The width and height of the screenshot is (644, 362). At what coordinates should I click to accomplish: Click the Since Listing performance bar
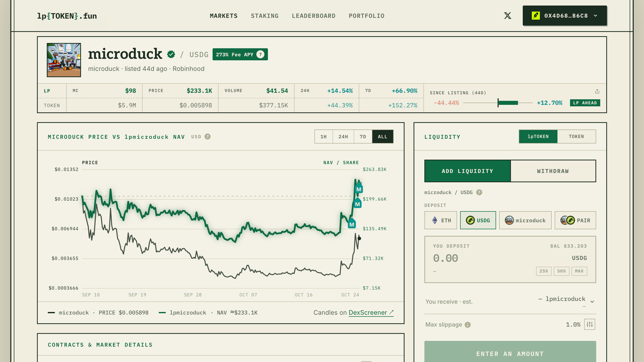[498, 103]
